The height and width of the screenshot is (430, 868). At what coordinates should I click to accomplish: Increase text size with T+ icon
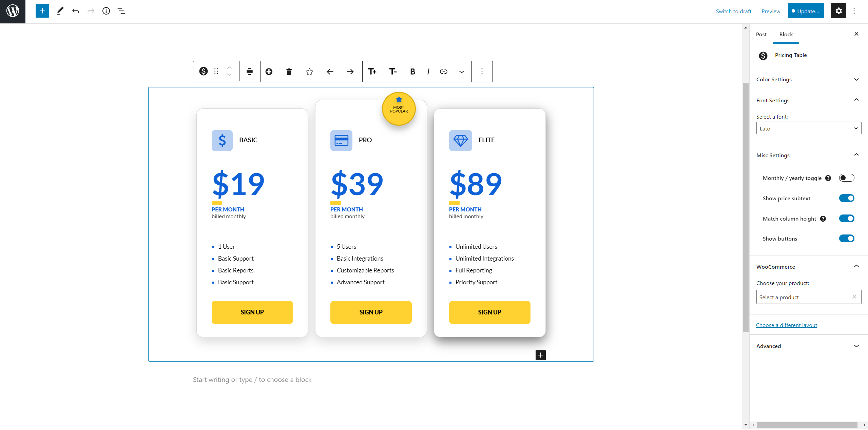point(372,71)
